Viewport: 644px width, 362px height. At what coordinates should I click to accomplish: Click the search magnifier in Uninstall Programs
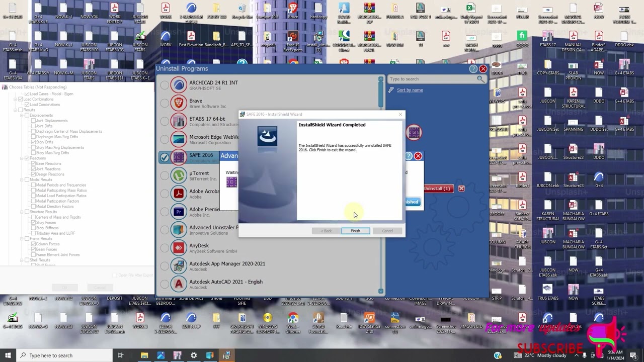tap(481, 79)
